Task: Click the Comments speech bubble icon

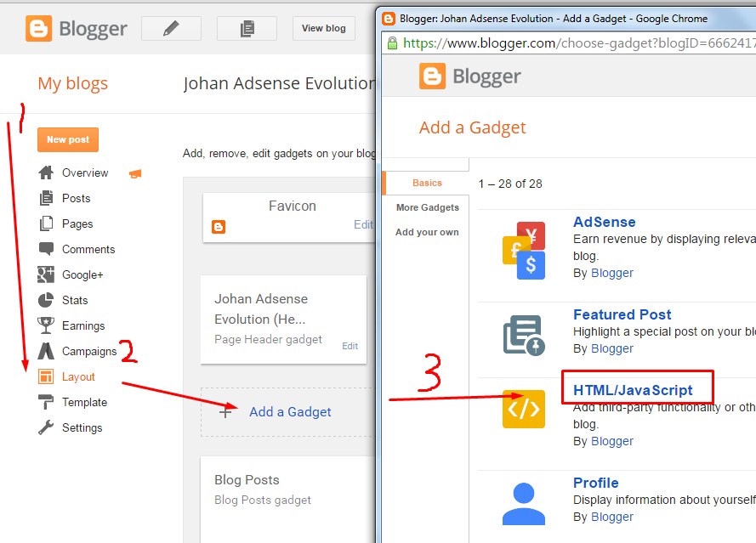Action: coord(46,249)
